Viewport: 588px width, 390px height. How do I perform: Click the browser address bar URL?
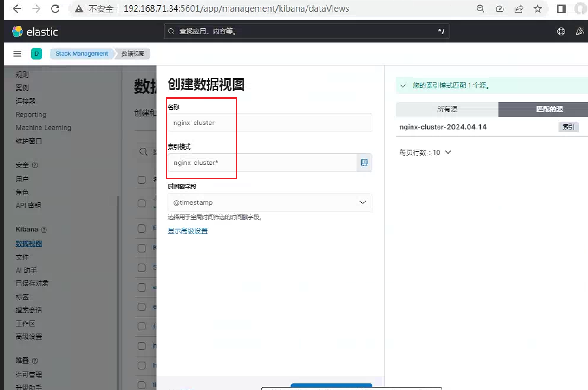pos(236,9)
